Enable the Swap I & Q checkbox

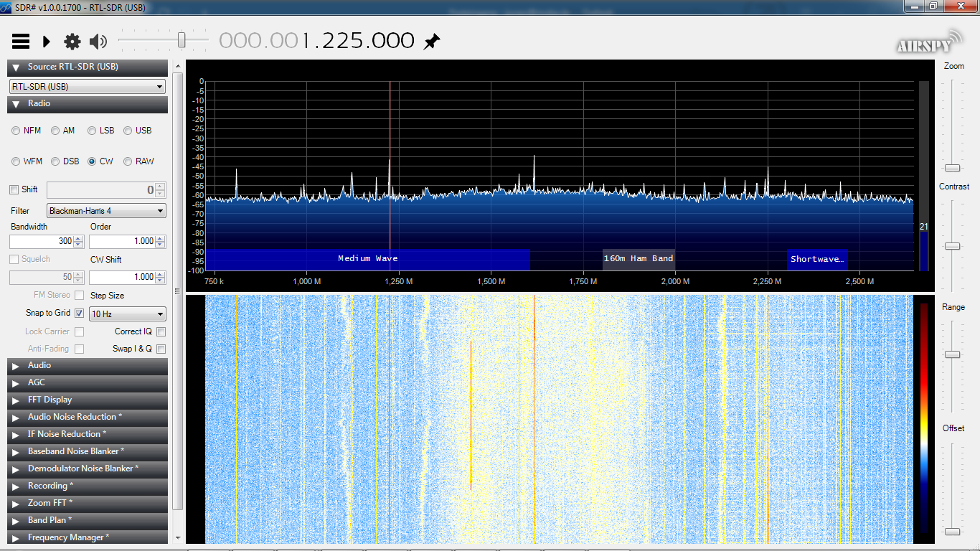[x=161, y=349]
